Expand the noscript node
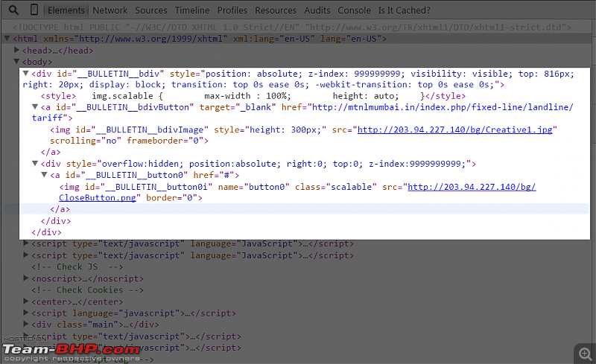 (x=26, y=278)
